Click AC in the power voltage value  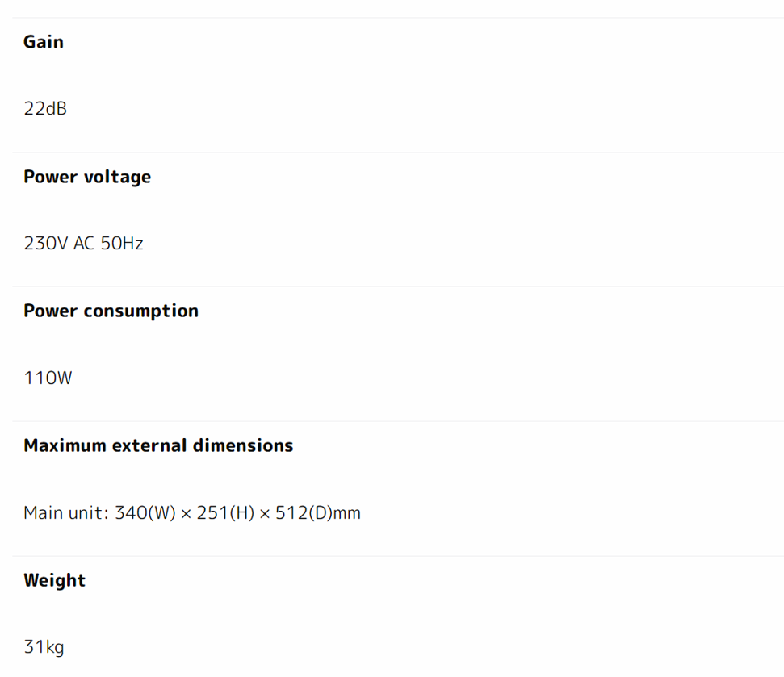click(84, 244)
